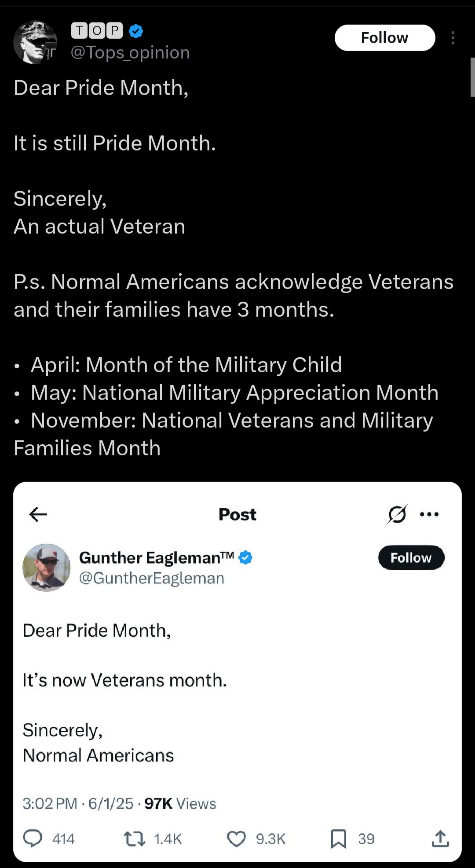The image size is (475, 868).
Task: Open the three-dot more options menu
Action: pos(453,38)
